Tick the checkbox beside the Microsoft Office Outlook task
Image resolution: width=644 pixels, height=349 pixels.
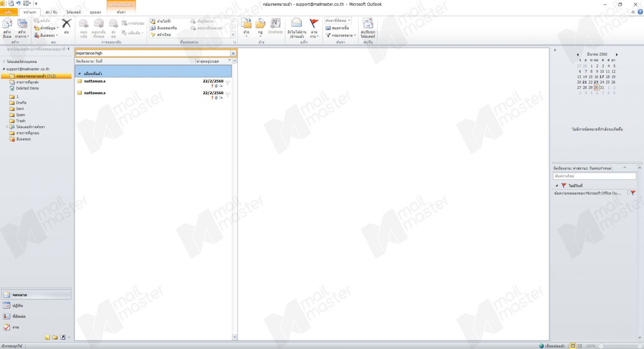pyautogui.click(x=628, y=193)
